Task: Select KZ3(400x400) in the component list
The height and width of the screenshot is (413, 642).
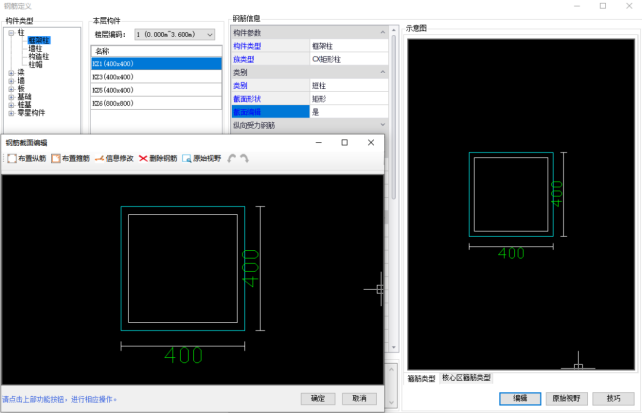Action: click(115, 76)
